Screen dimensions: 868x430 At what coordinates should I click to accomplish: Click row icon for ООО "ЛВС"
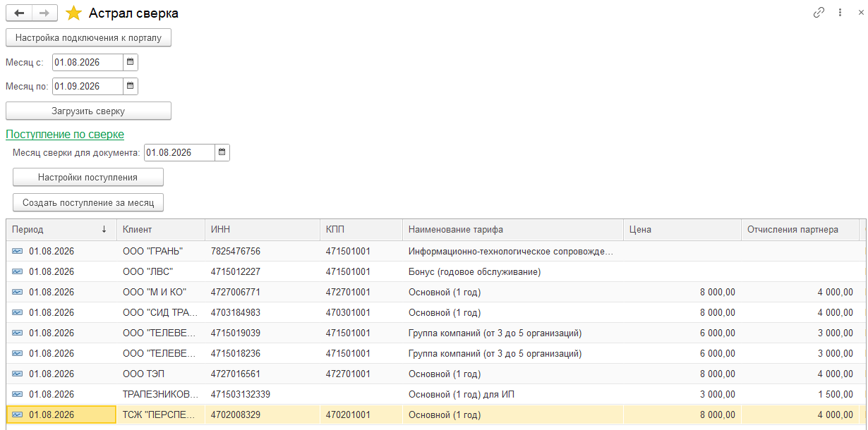click(17, 271)
